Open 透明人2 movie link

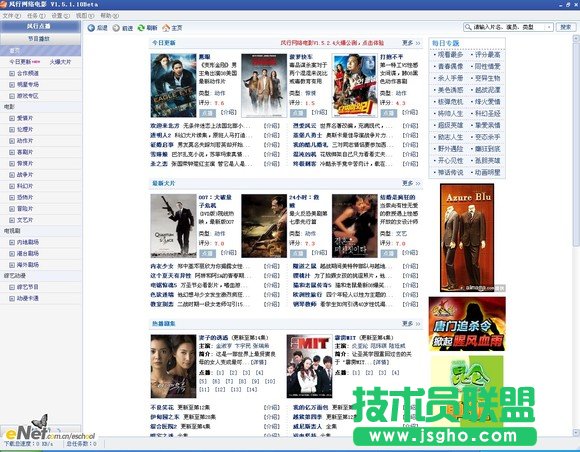[x=161, y=135]
